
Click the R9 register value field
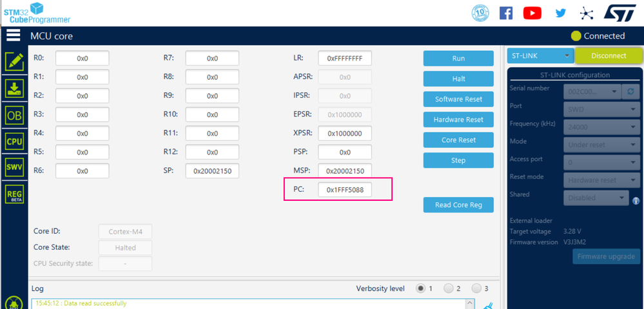tap(212, 96)
